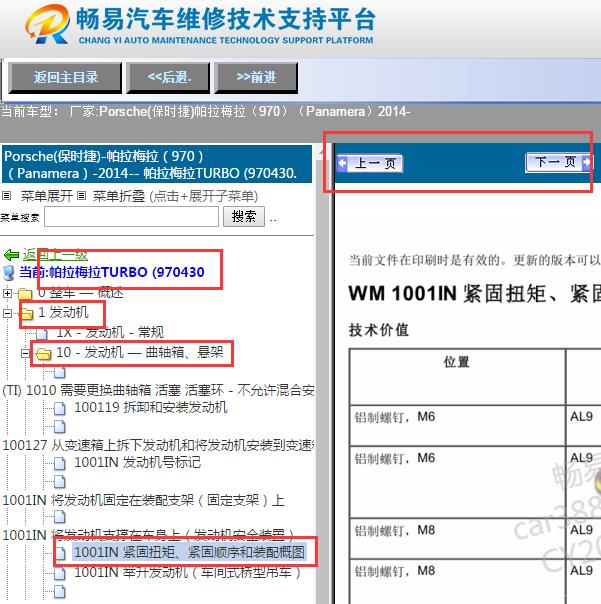601x604 pixels.
Task: Click the current model computer icon
Action: [x=9, y=273]
